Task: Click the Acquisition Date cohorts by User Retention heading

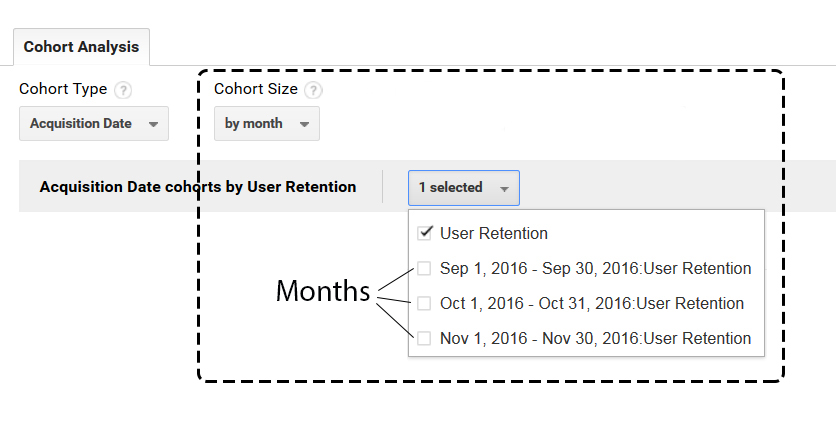Action: tap(198, 187)
